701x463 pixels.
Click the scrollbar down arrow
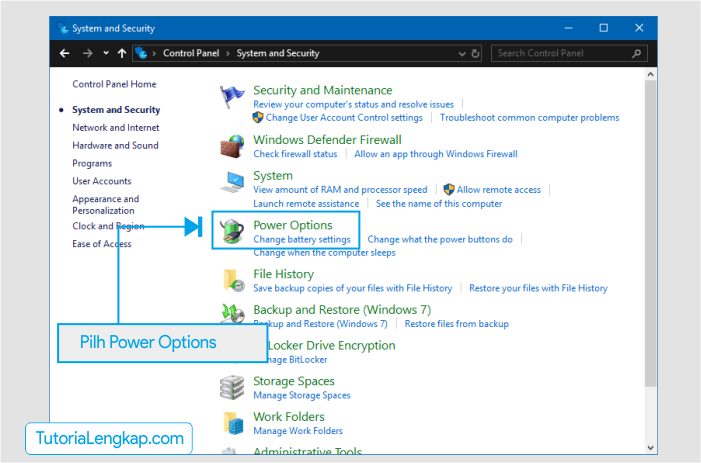650,447
